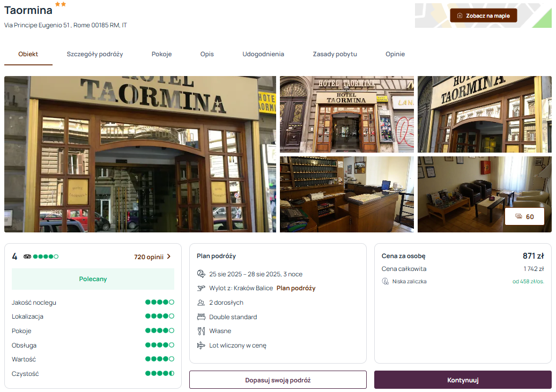Click the Wylot z: Kraków Balice text
This screenshot has width=556, height=392.
coord(241,288)
